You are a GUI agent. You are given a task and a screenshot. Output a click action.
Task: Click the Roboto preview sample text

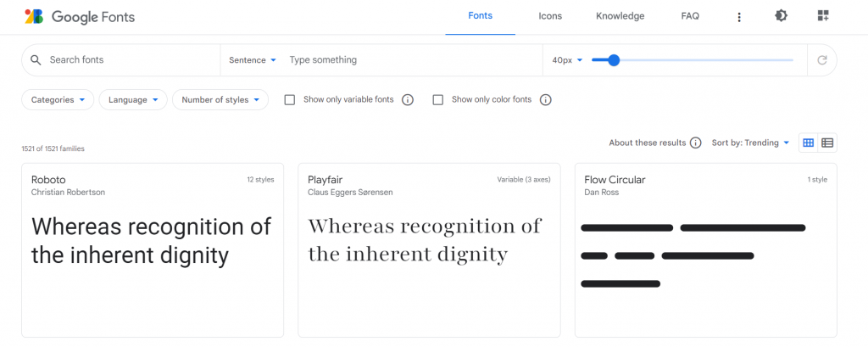tap(151, 241)
